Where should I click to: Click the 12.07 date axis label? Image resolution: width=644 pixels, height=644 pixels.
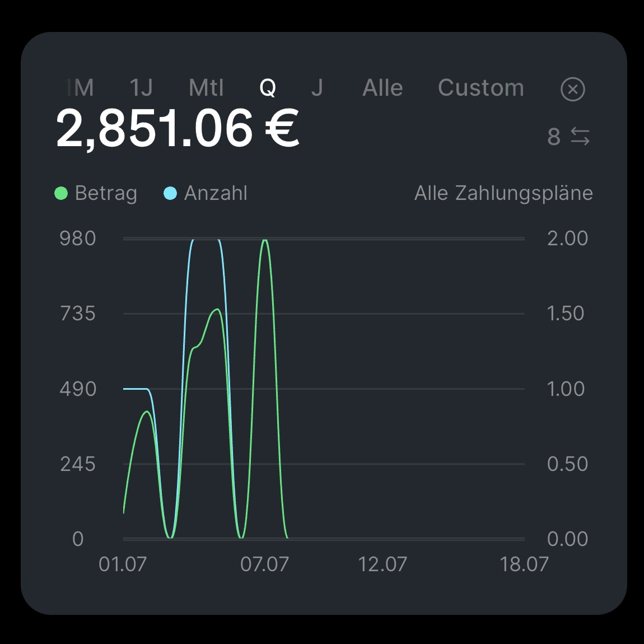coord(382,564)
